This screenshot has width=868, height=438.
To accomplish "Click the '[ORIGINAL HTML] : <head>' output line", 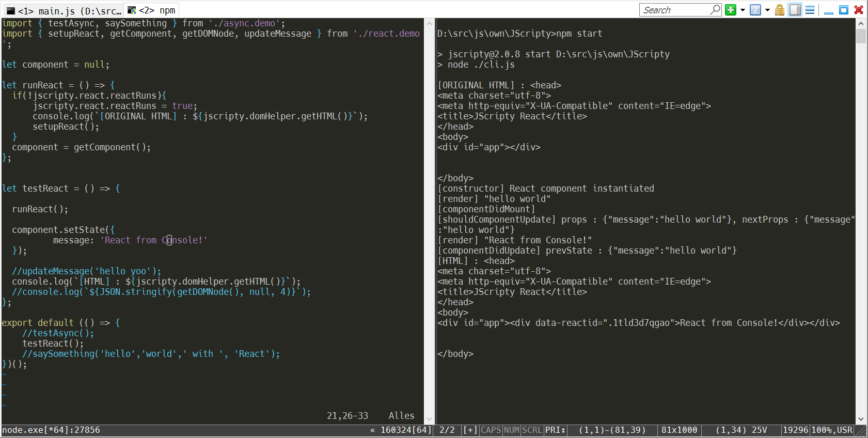I will [x=499, y=85].
